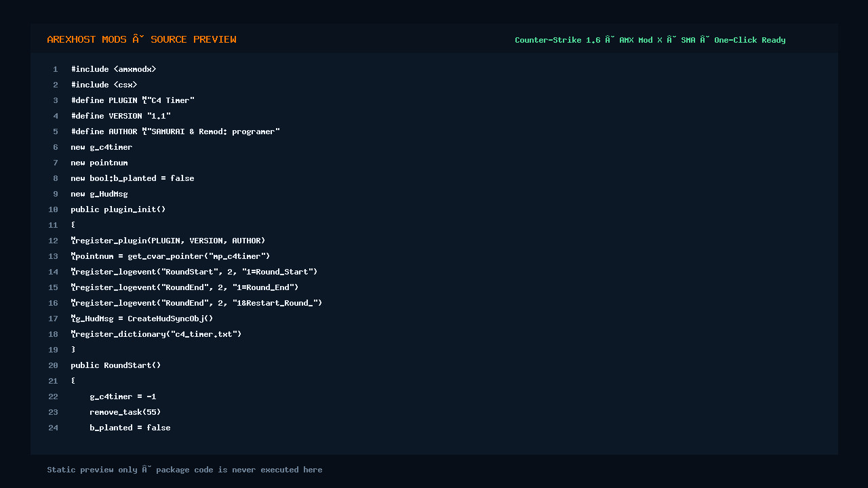Select the register_logevent "1&Restart_Round_" line
The image size is (868, 488).
(x=197, y=303)
